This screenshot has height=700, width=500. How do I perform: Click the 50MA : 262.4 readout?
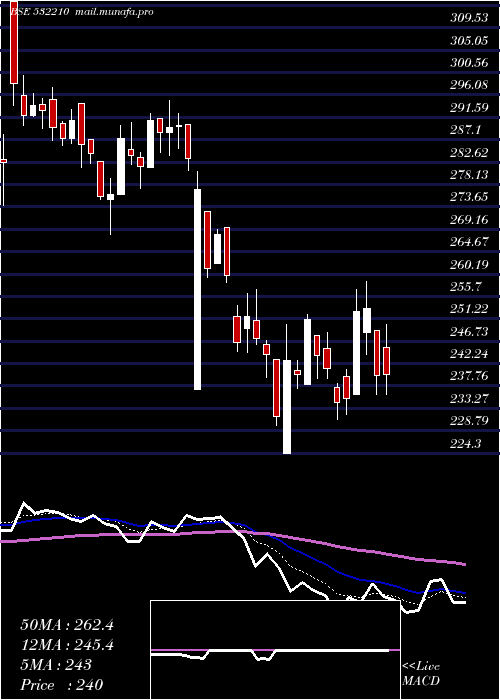tap(67, 625)
